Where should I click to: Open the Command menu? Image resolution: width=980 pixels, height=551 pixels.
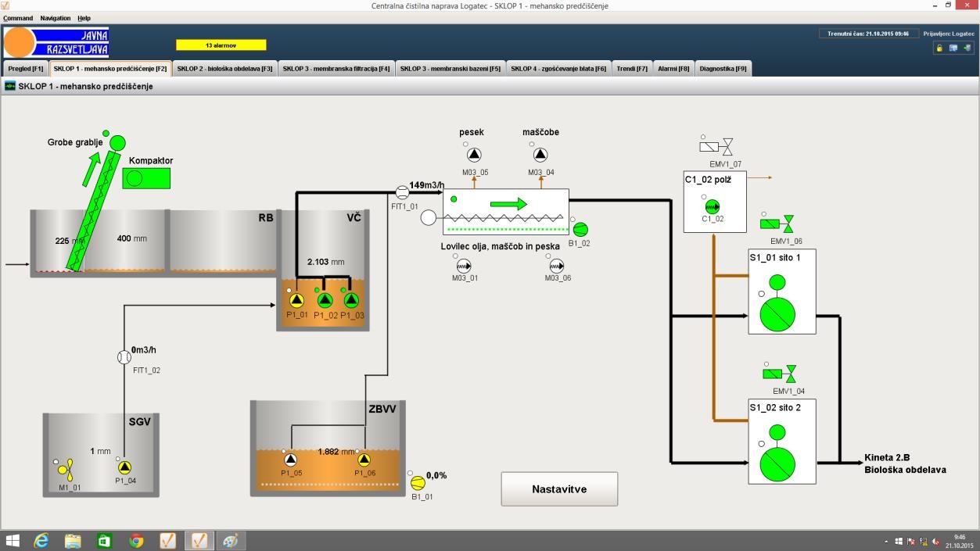pos(18,18)
